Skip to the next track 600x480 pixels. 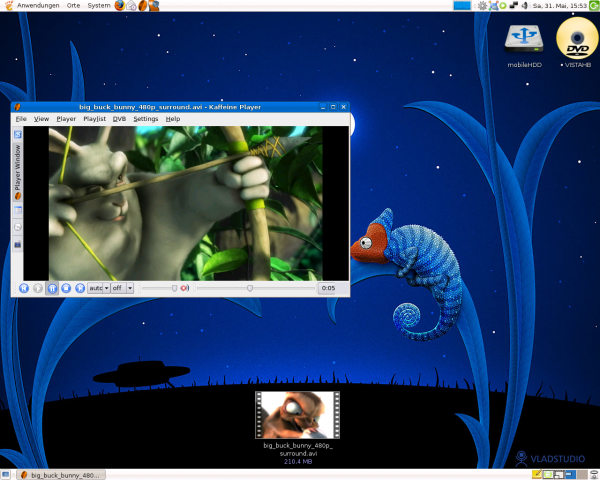[x=80, y=288]
